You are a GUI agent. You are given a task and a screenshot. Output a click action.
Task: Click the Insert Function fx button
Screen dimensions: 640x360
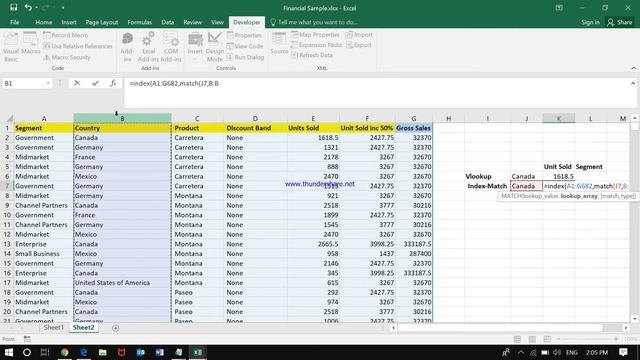(x=113, y=83)
